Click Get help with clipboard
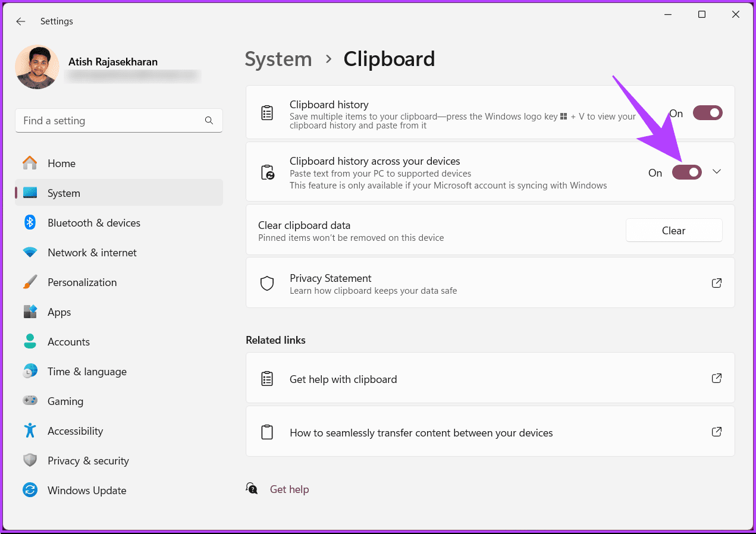The height and width of the screenshot is (534, 756). [343, 378]
